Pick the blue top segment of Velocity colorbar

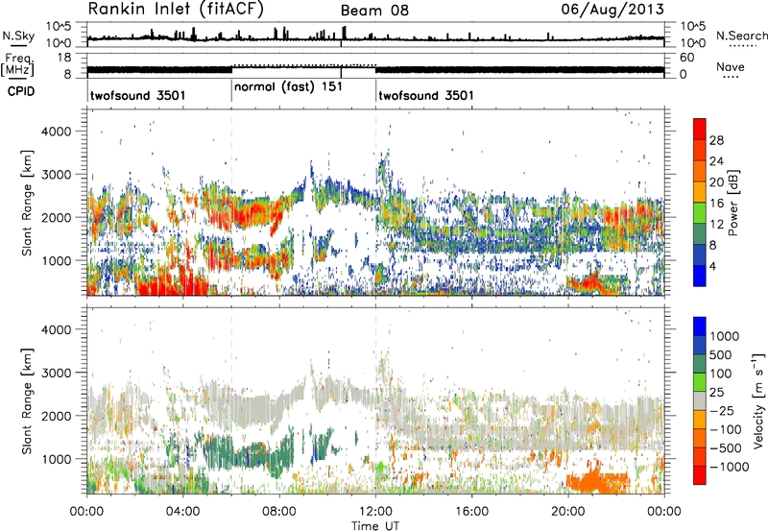click(x=700, y=326)
